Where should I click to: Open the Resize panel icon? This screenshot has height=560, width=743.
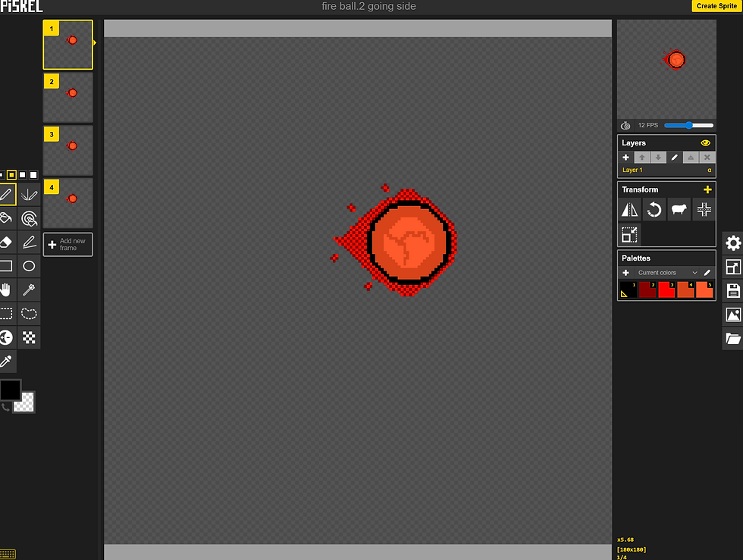[733, 267]
